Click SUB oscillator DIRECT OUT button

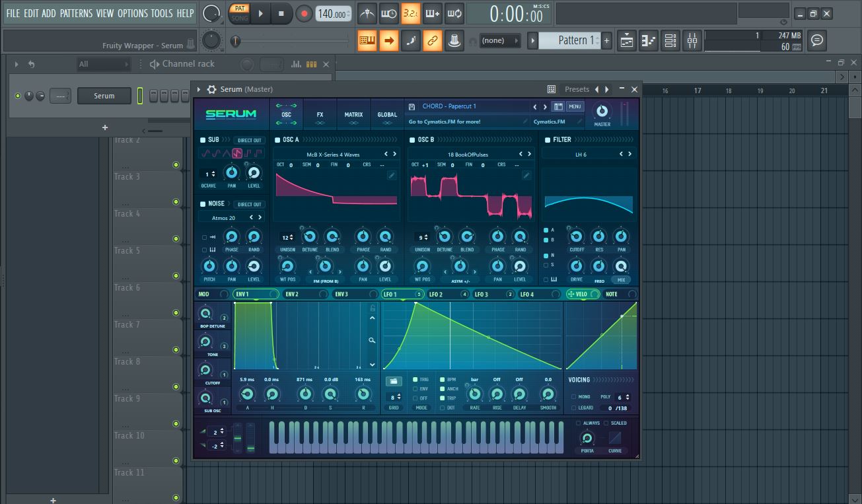point(249,140)
